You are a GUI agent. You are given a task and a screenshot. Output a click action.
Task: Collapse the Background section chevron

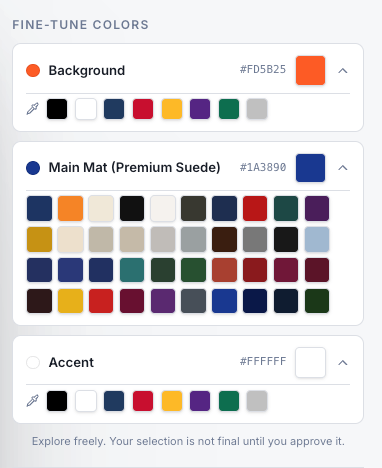pos(343,70)
